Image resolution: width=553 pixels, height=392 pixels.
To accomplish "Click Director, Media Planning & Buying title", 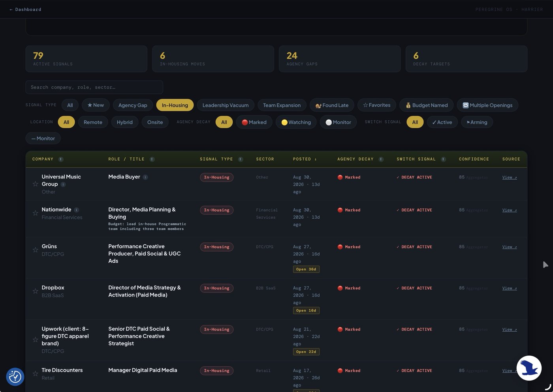I will pos(142,213).
